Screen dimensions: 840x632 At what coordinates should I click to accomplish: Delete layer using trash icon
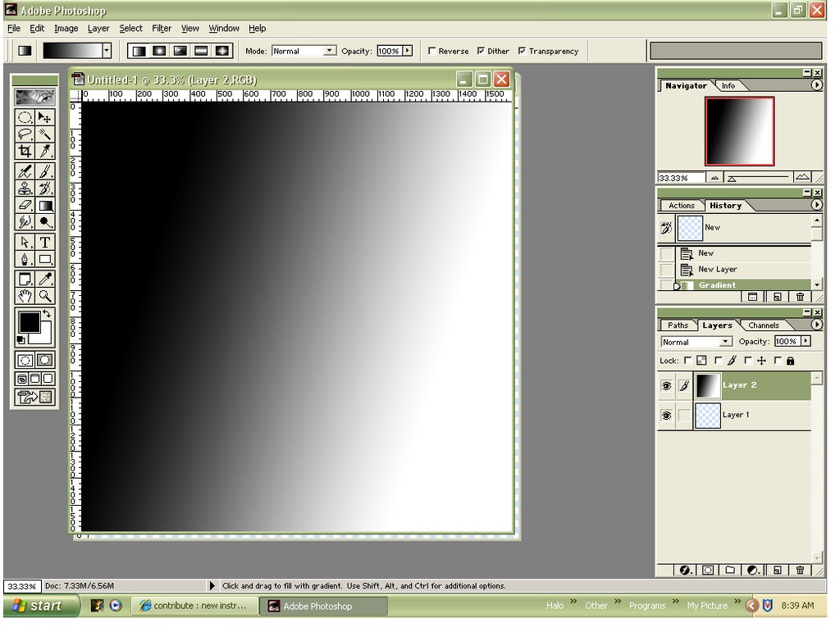(x=800, y=570)
